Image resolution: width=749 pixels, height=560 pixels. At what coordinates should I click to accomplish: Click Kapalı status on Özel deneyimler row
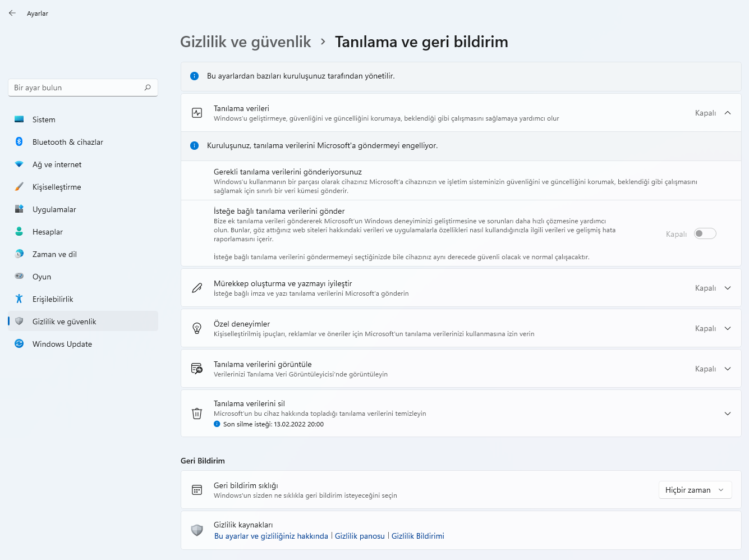pyautogui.click(x=705, y=328)
